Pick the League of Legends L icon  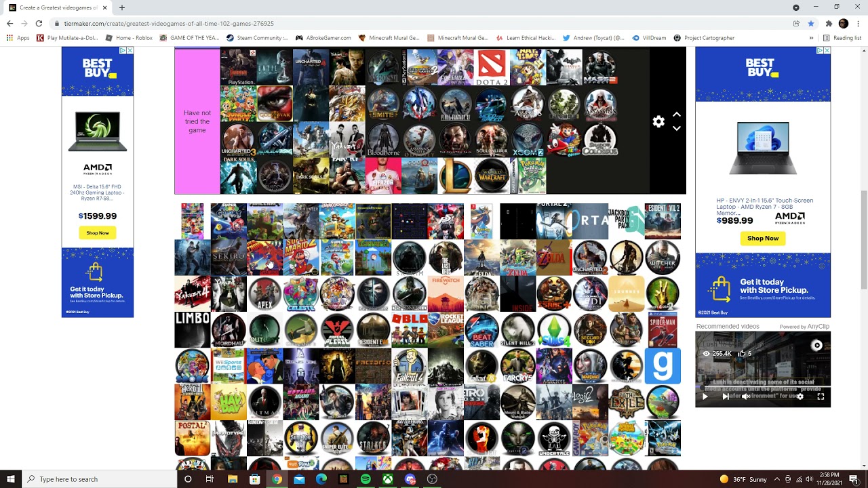(x=456, y=176)
